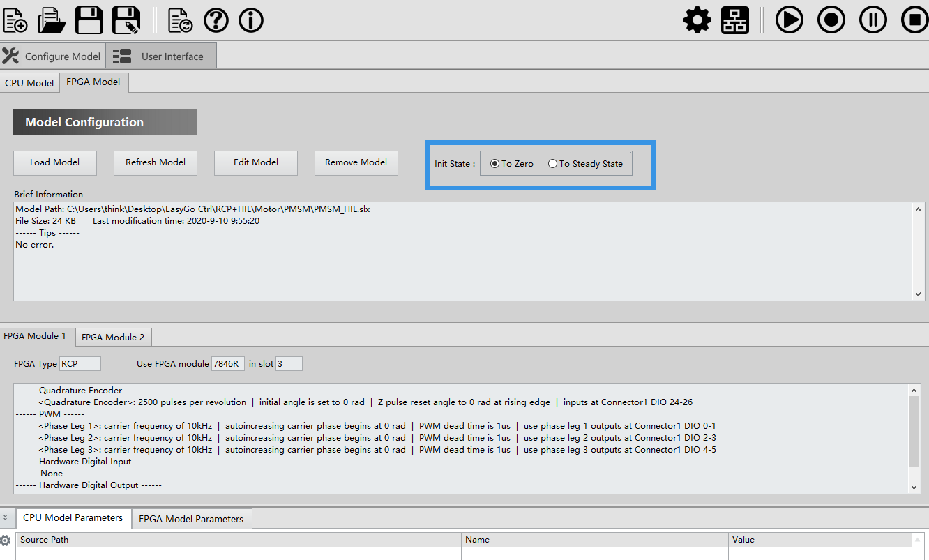The height and width of the screenshot is (560, 929).
Task: Start the simulation with the play button
Action: click(790, 20)
